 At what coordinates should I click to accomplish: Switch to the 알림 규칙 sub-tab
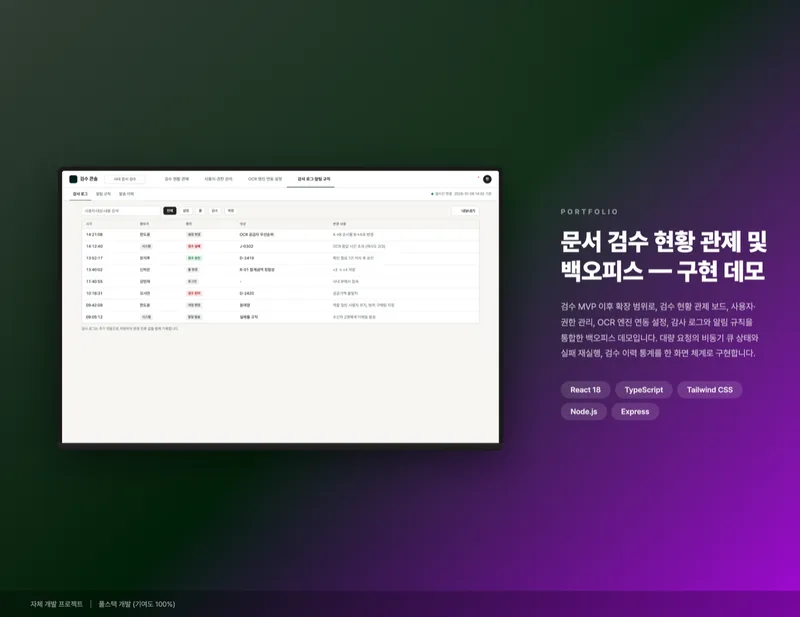point(103,194)
